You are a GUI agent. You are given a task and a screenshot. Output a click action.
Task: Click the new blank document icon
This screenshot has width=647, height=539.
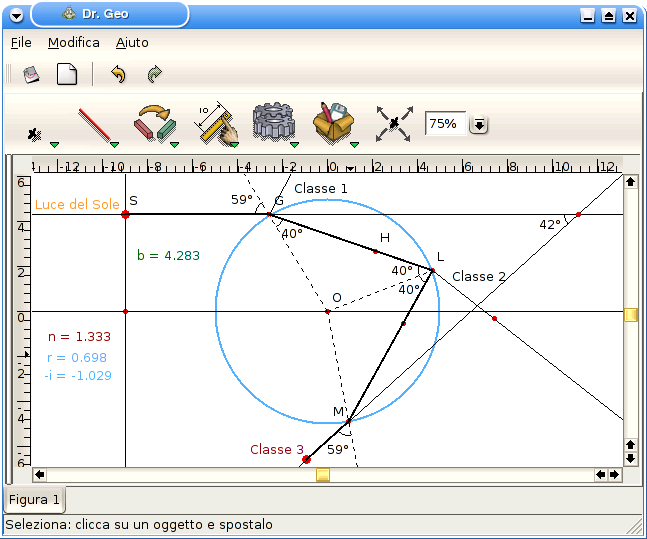[66, 74]
